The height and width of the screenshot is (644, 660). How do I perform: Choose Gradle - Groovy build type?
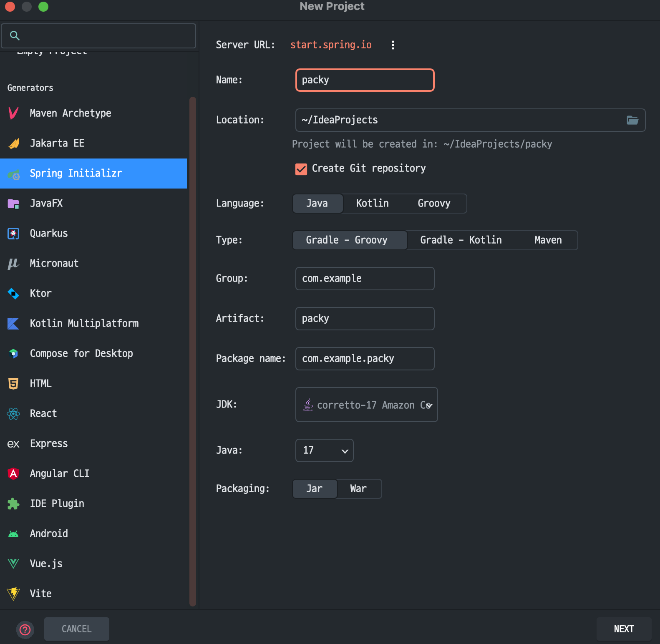350,240
